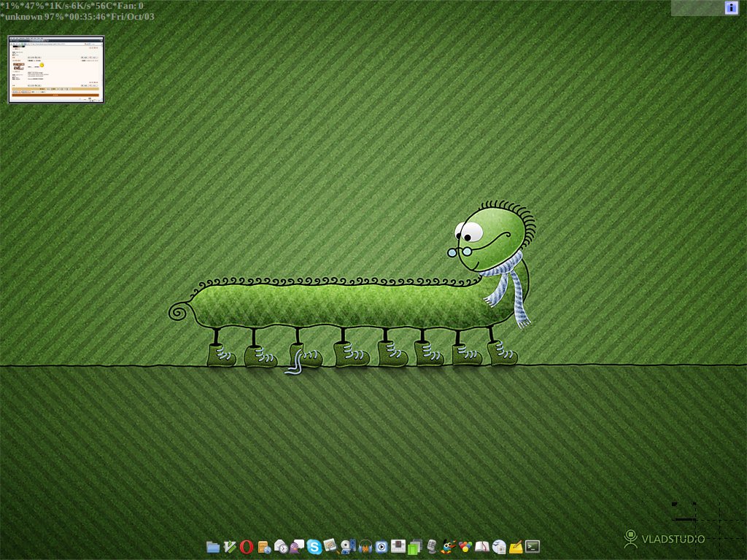Launch Vim from the dock
The image size is (747, 560).
pos(230,547)
